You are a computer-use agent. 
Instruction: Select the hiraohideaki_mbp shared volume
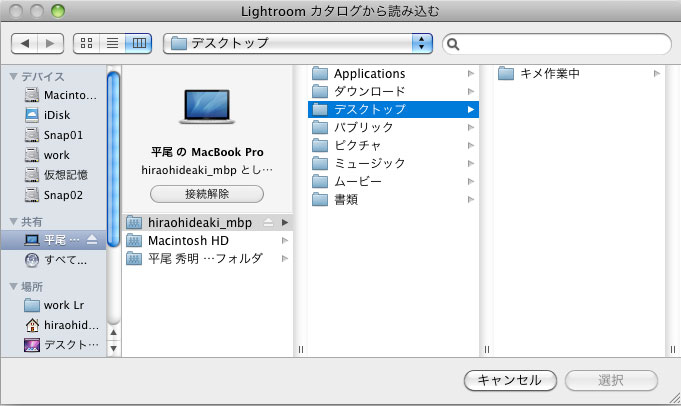pos(208,222)
